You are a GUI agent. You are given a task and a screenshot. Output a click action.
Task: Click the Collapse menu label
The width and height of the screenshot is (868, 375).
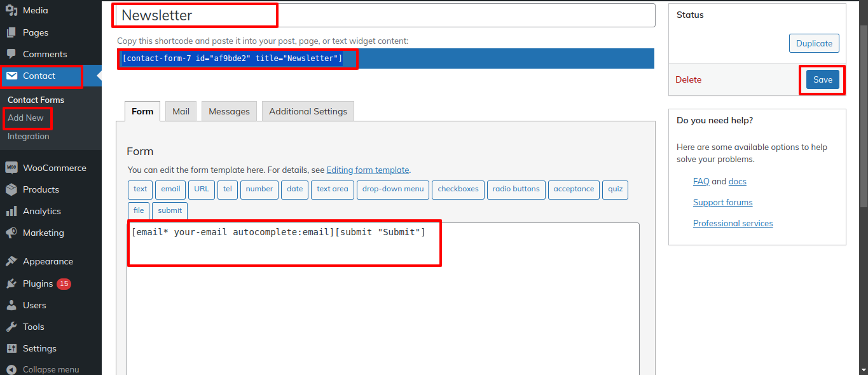(x=51, y=369)
